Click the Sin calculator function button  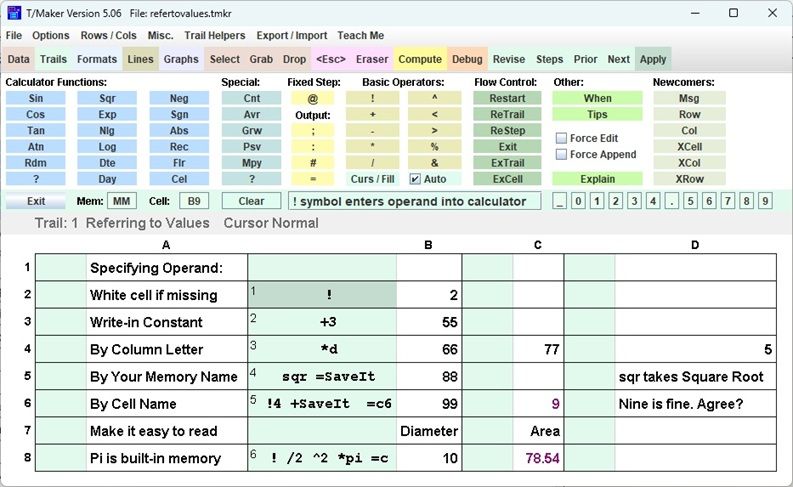pos(35,98)
